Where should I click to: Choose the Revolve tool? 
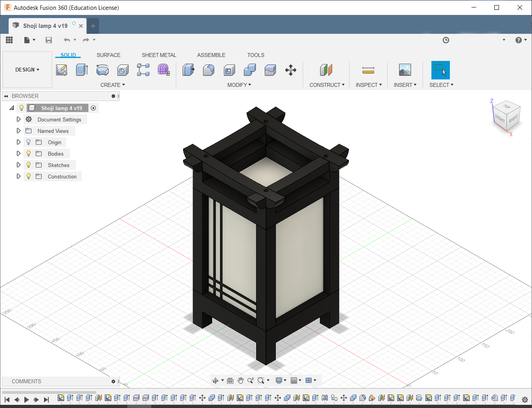pos(103,70)
